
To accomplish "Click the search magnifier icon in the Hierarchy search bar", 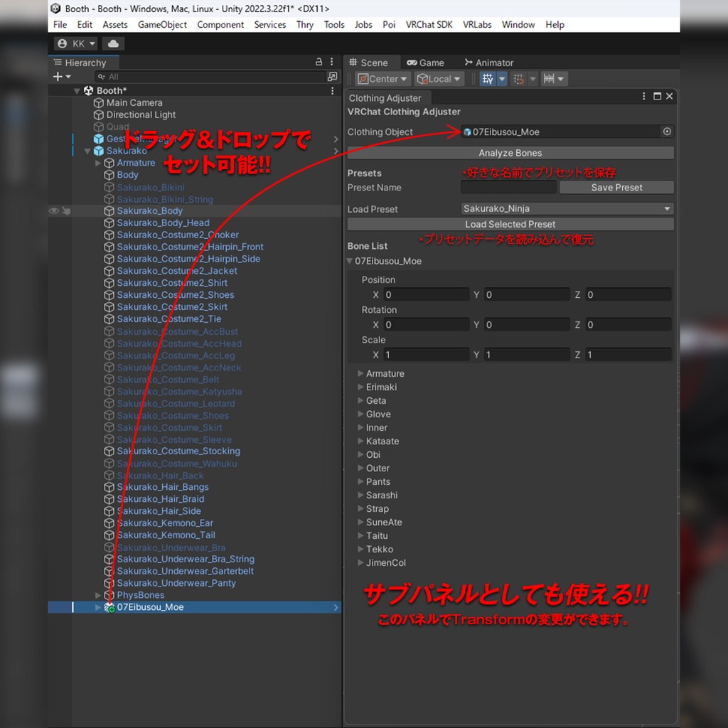I will click(100, 77).
